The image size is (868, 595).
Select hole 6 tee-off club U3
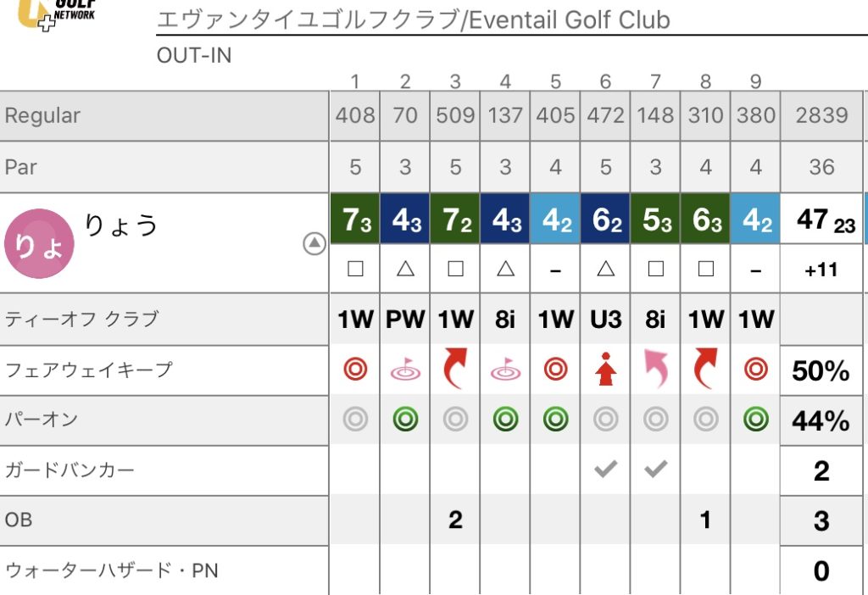pos(605,320)
